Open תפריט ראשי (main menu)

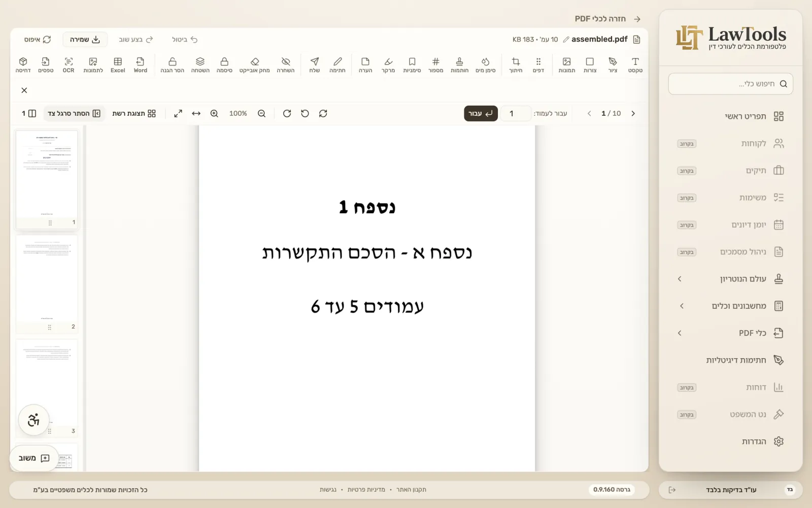pyautogui.click(x=731, y=116)
